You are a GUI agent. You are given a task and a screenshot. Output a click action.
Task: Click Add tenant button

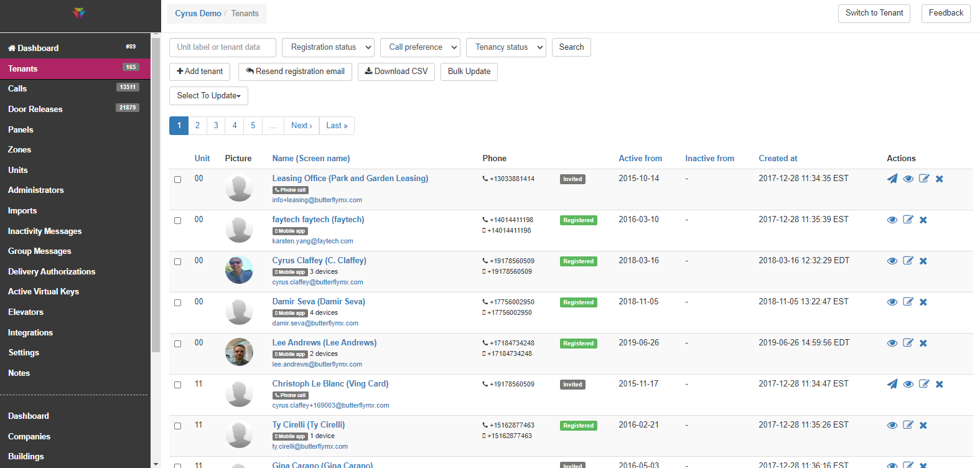tap(200, 72)
